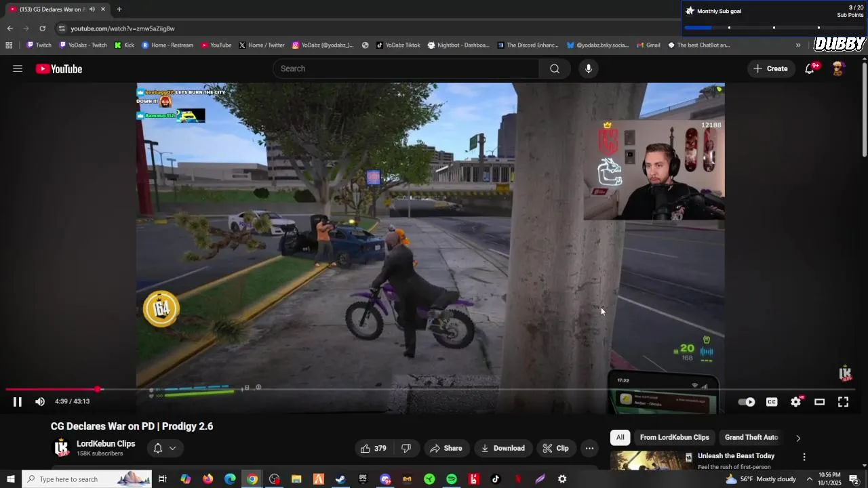Toggle autoplay switch in player
This screenshot has width=868, height=488.
tap(747, 402)
